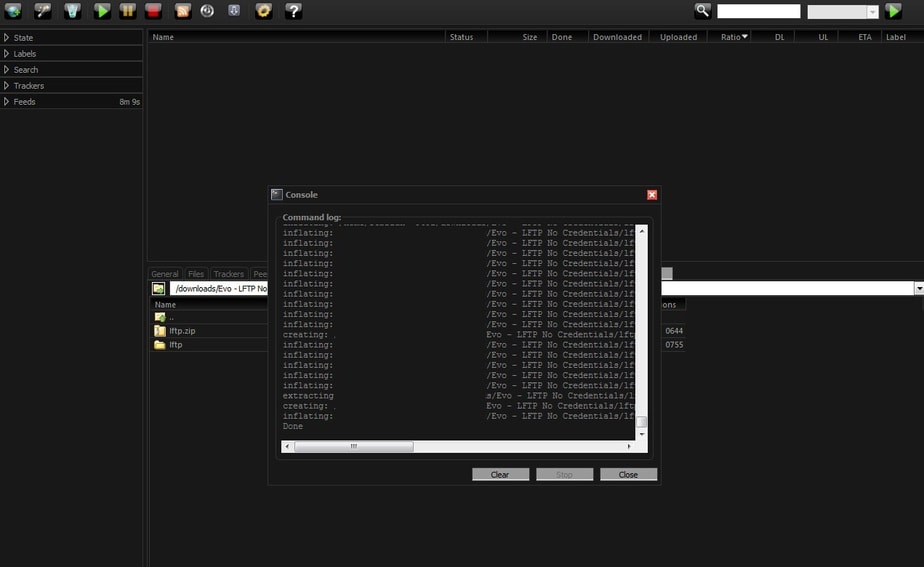The height and width of the screenshot is (567, 924).
Task: Close Console with the red X
Action: click(x=652, y=195)
